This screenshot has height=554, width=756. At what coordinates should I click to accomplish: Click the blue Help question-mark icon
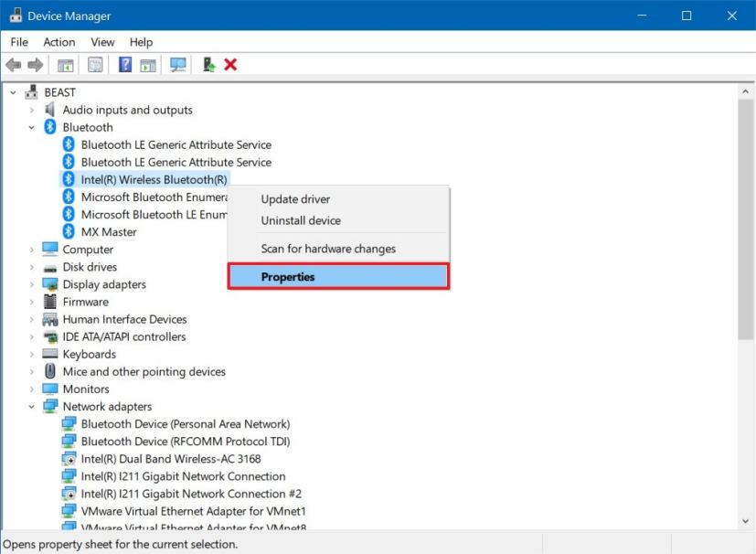pos(125,64)
